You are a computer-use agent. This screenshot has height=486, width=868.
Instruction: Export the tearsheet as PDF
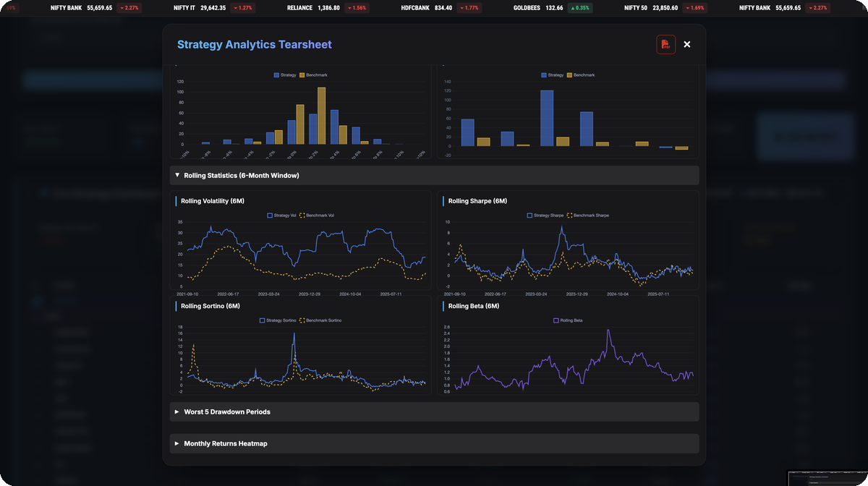click(x=665, y=44)
